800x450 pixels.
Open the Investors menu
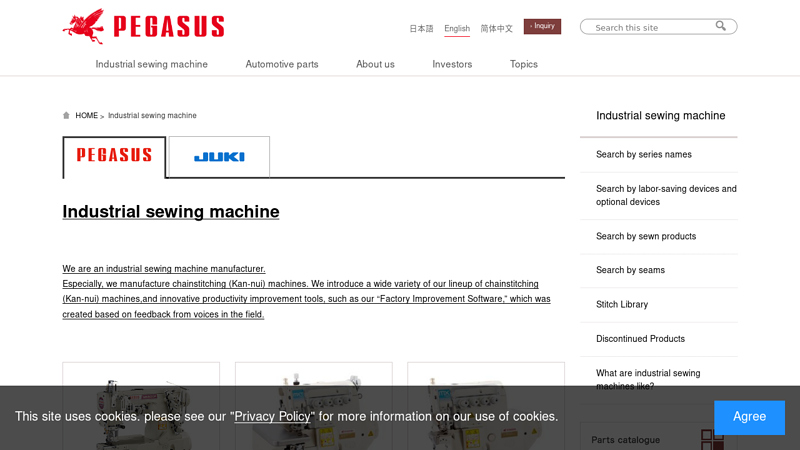[x=452, y=64]
